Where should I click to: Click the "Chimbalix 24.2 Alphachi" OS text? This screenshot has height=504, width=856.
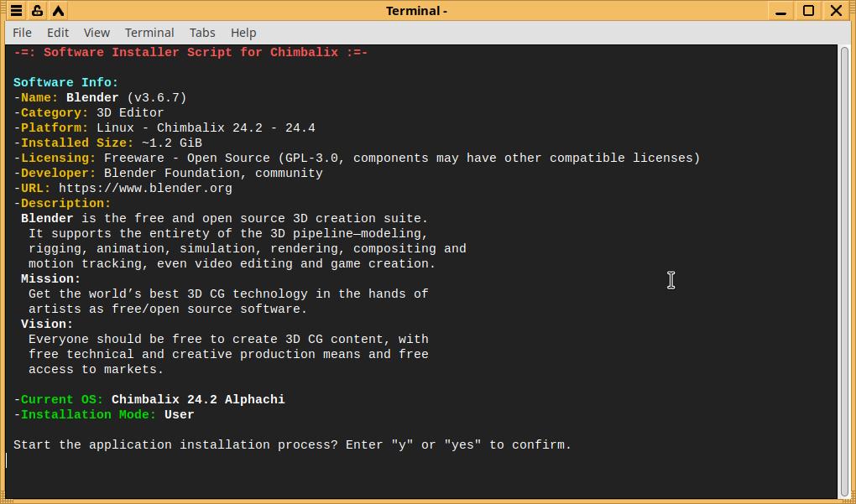(x=198, y=400)
